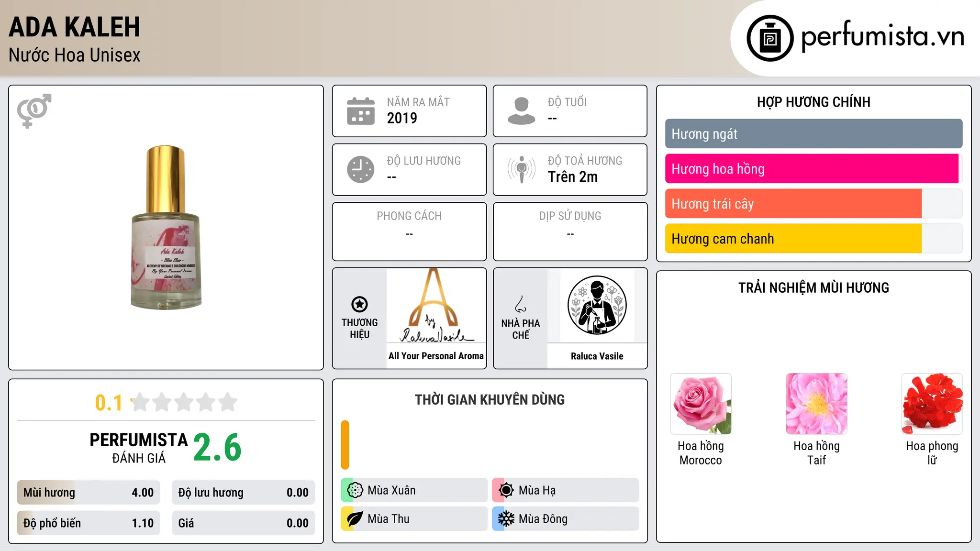Click the Hương ngát accord bar
980x551 pixels.
pyautogui.click(x=813, y=134)
